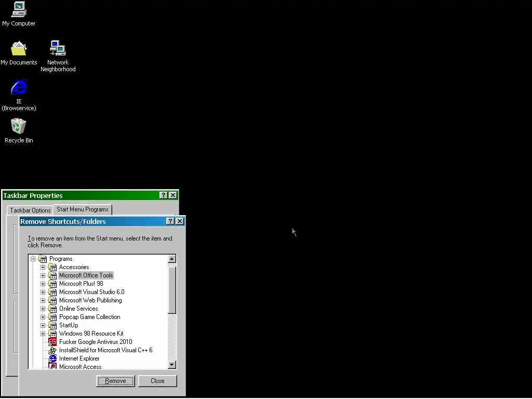Click the Accessories folder icon

[52, 268]
